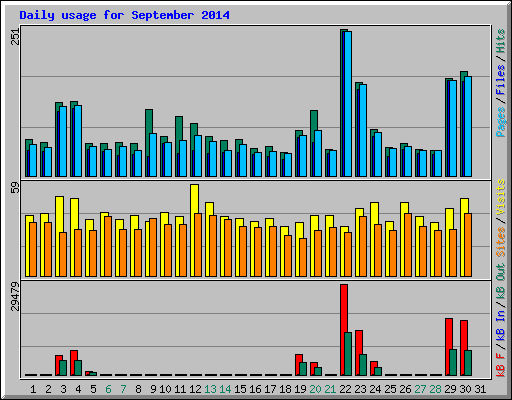Click the cyan 'Pages' legend label
The width and height of the screenshot is (512, 400).
[x=501, y=122]
